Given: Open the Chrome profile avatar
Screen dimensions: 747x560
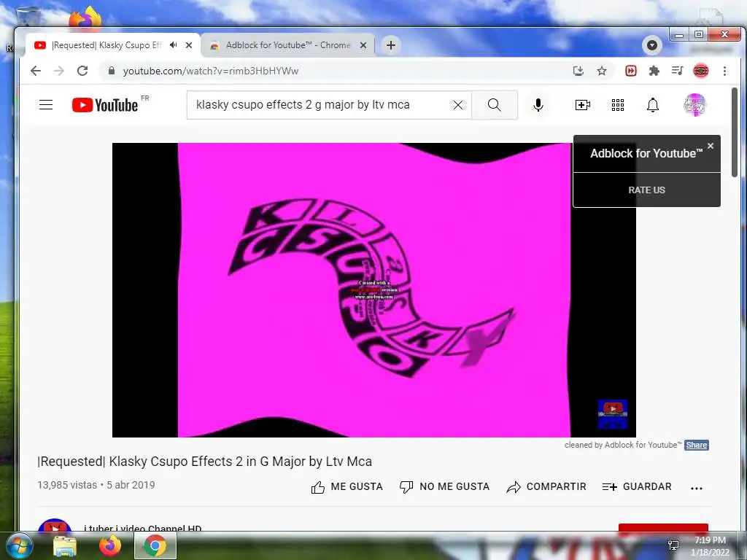Looking at the screenshot, I should pos(701,71).
